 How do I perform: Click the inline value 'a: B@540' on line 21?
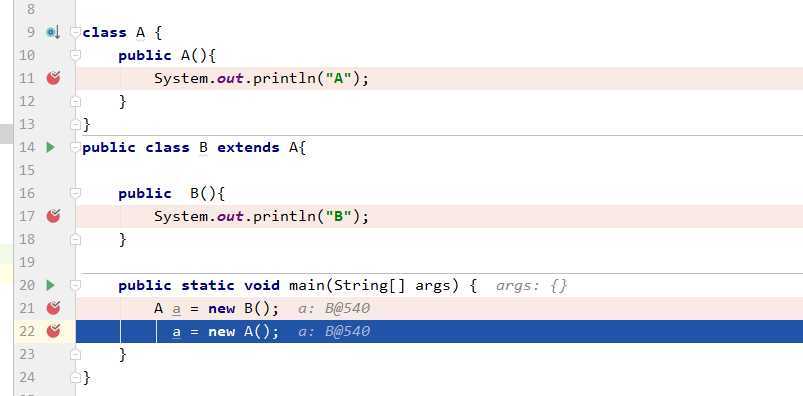pyautogui.click(x=333, y=308)
